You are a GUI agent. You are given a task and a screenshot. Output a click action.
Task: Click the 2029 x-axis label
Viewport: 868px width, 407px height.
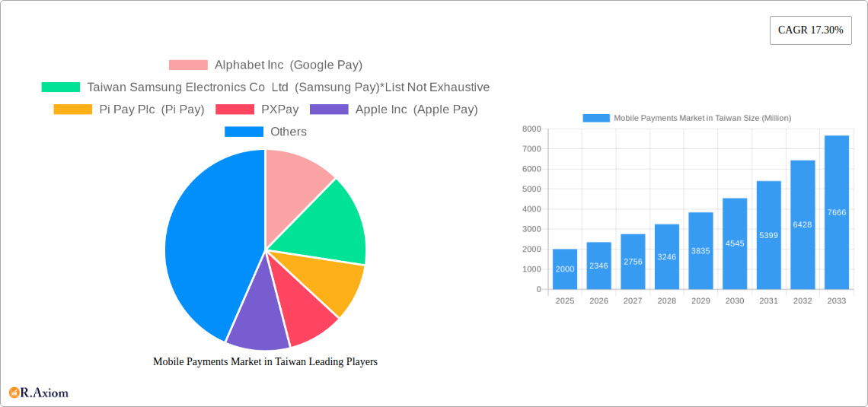coord(700,300)
